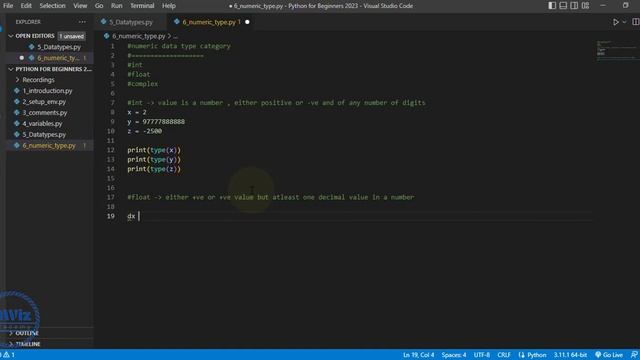Click Python icon beside 1_introduction.py
The image size is (640, 360).
pyautogui.click(x=17, y=91)
